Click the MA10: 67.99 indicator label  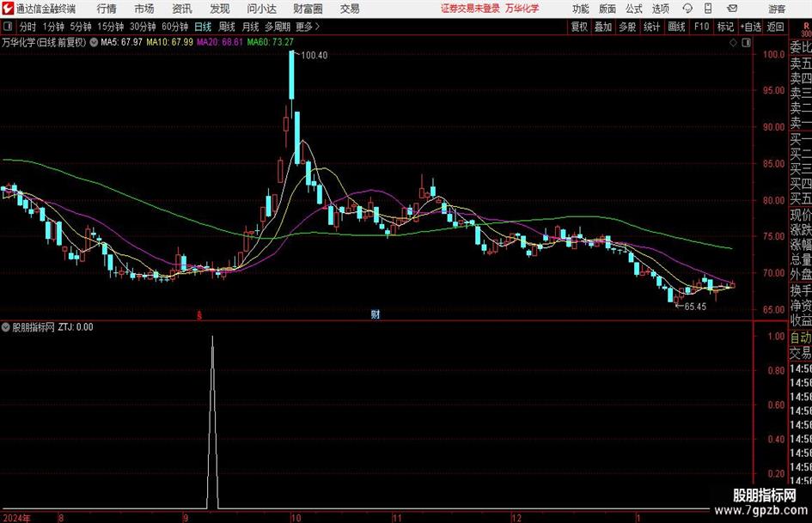pos(170,42)
